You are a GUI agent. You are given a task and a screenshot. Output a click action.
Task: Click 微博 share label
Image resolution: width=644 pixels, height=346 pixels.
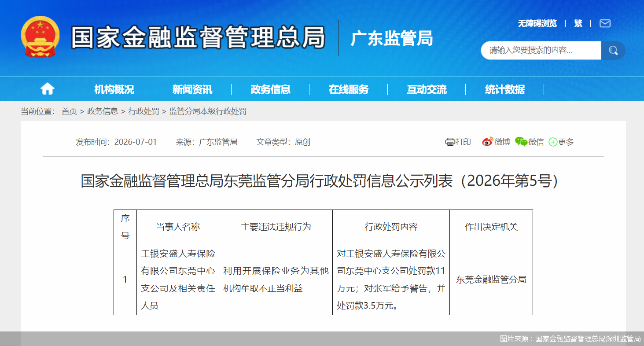pos(502,142)
